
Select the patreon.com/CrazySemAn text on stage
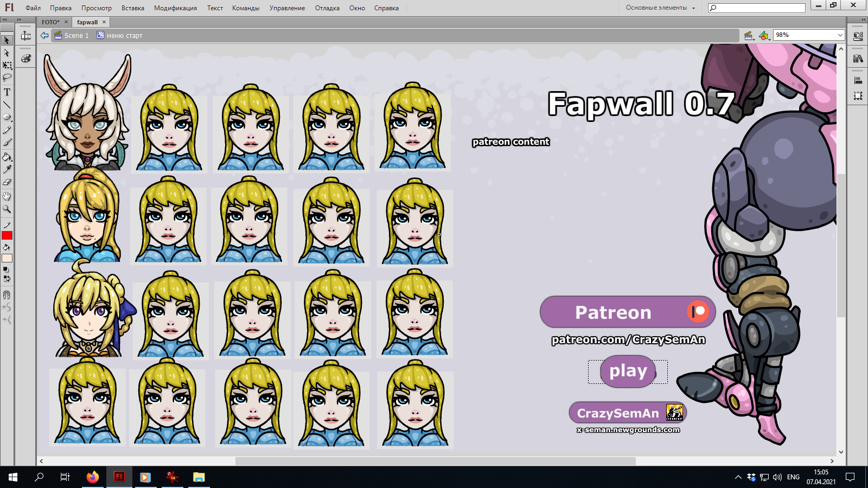[x=628, y=340]
